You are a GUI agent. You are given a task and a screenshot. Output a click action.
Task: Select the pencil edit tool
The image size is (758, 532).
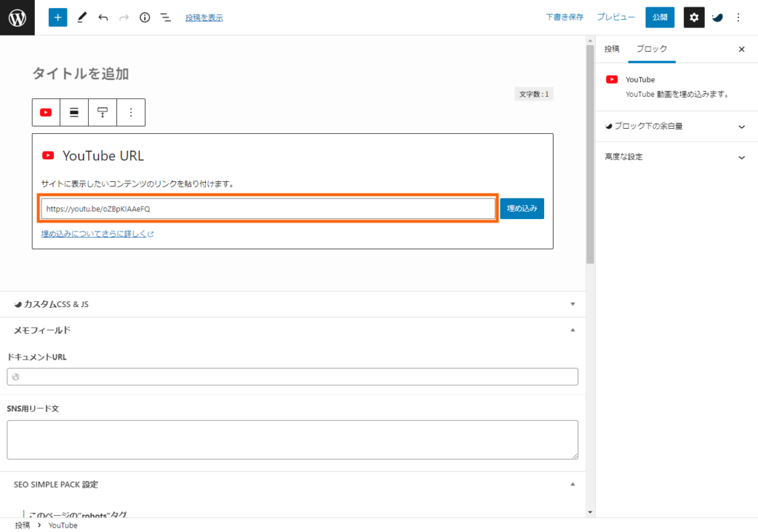click(81, 18)
